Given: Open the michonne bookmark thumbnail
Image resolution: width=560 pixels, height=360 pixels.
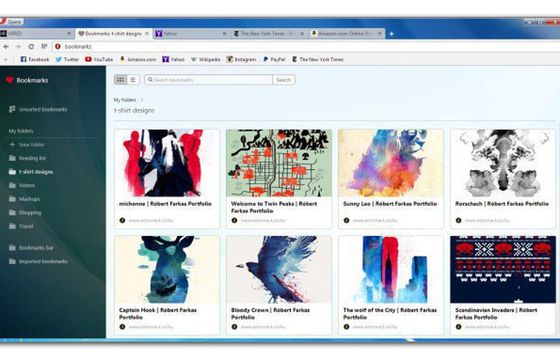Looking at the screenshot, I should 167,163.
